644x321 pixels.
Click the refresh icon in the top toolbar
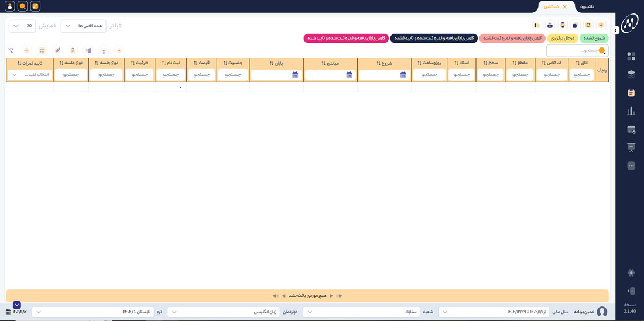[588, 25]
